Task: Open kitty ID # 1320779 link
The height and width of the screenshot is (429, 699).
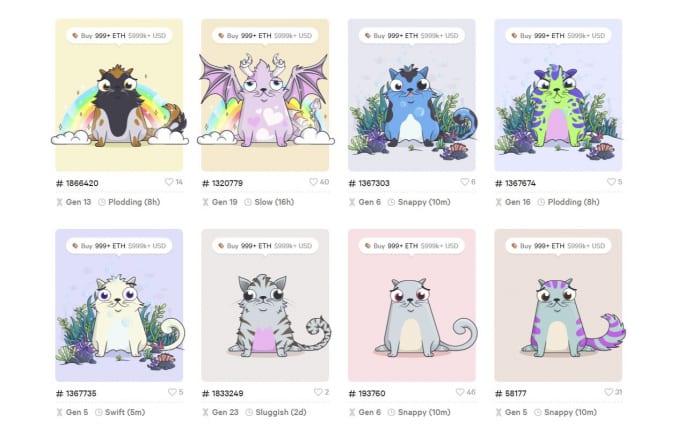Action: pyautogui.click(x=222, y=183)
